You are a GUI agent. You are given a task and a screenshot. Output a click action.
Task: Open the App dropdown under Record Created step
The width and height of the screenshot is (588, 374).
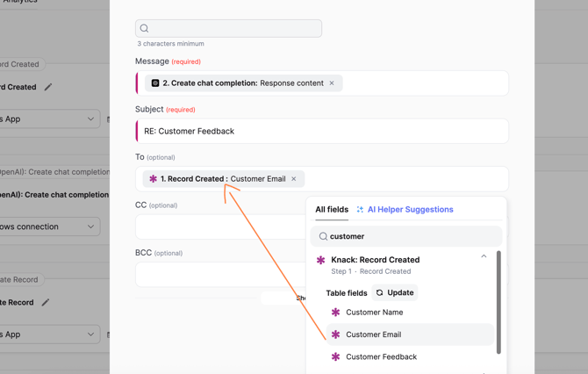click(48, 119)
